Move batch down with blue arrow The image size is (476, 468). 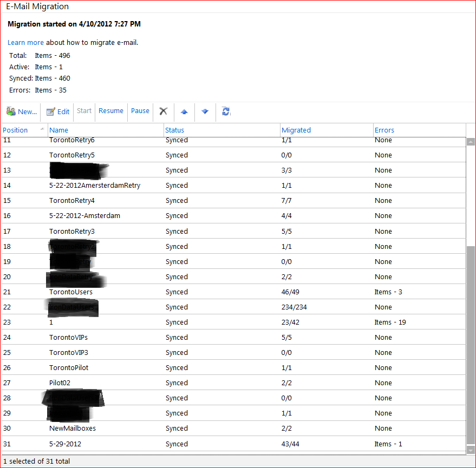205,111
